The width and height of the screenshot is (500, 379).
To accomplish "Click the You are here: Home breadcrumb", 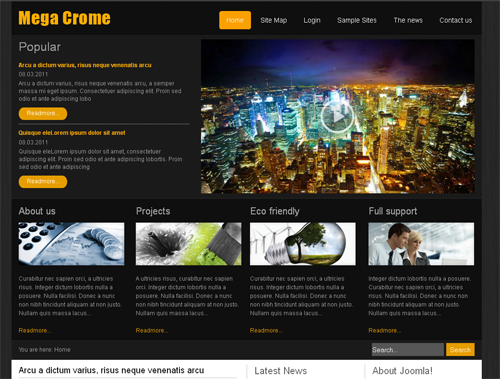I will tap(44, 350).
